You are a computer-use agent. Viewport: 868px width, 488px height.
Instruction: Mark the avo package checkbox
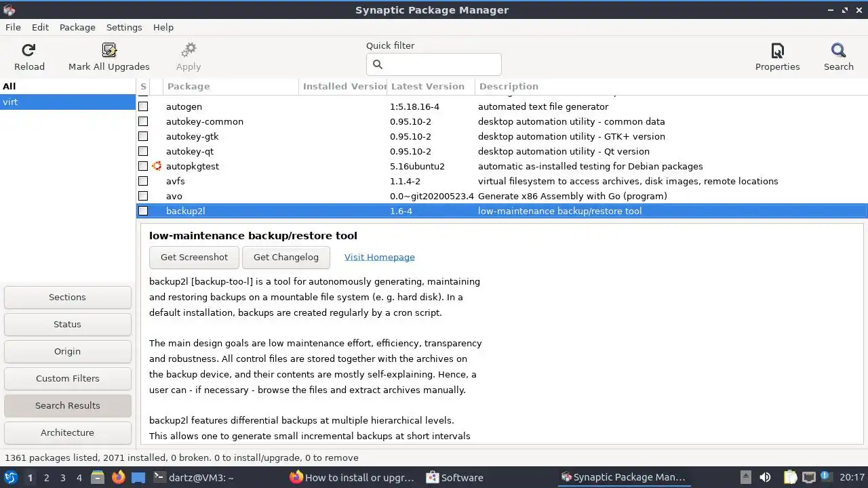[x=143, y=196]
